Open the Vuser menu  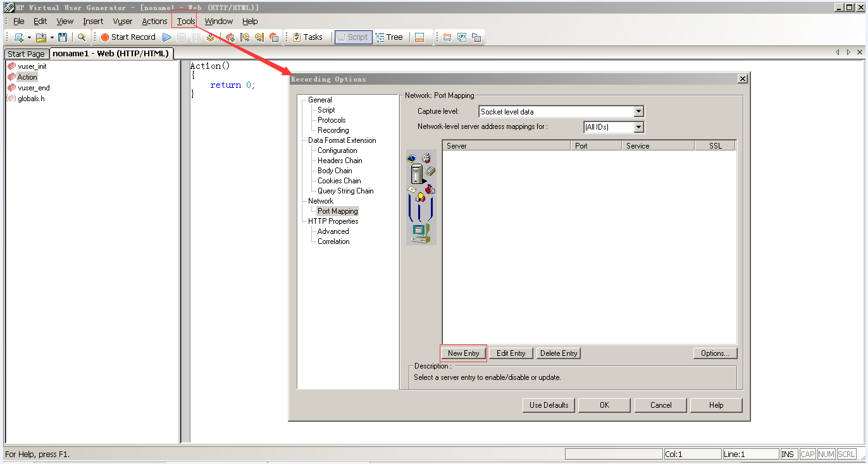point(123,21)
